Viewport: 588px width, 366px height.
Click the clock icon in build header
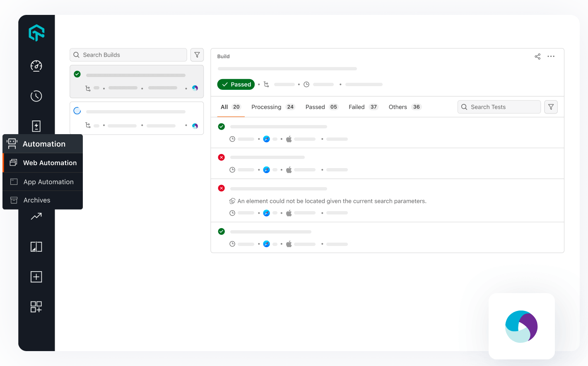pos(306,84)
